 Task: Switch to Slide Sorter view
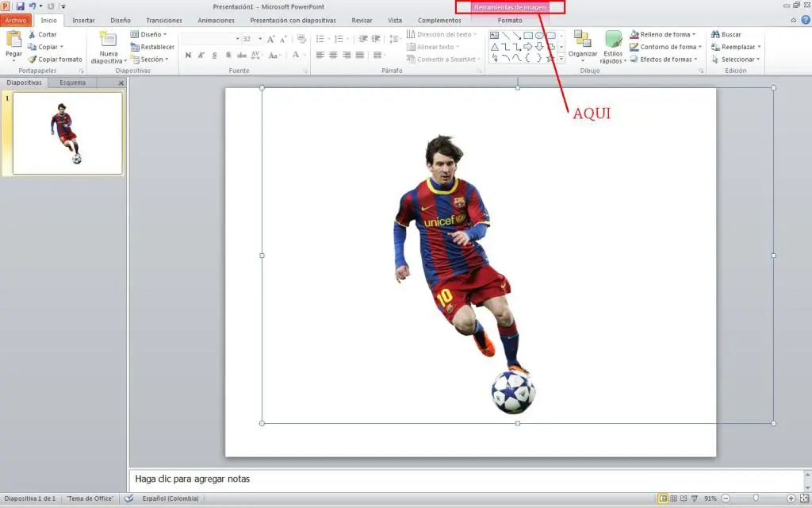673,498
